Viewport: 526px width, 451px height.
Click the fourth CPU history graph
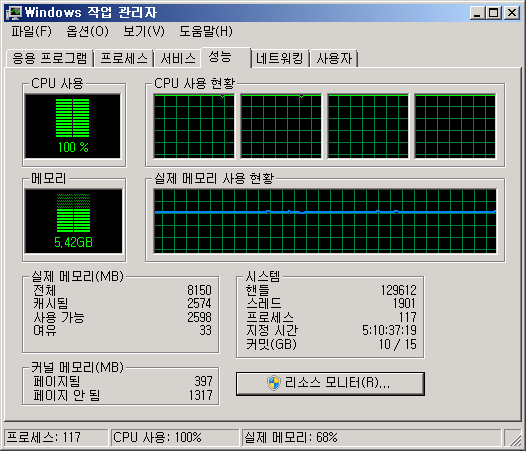tap(455, 126)
